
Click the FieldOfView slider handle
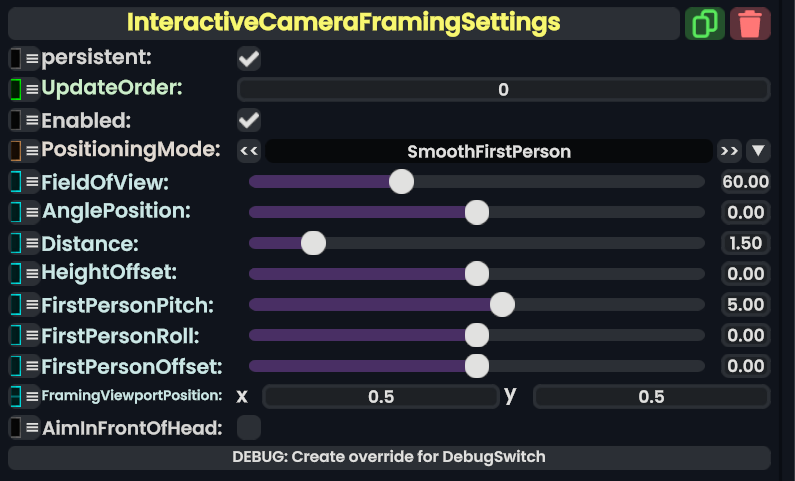click(401, 182)
